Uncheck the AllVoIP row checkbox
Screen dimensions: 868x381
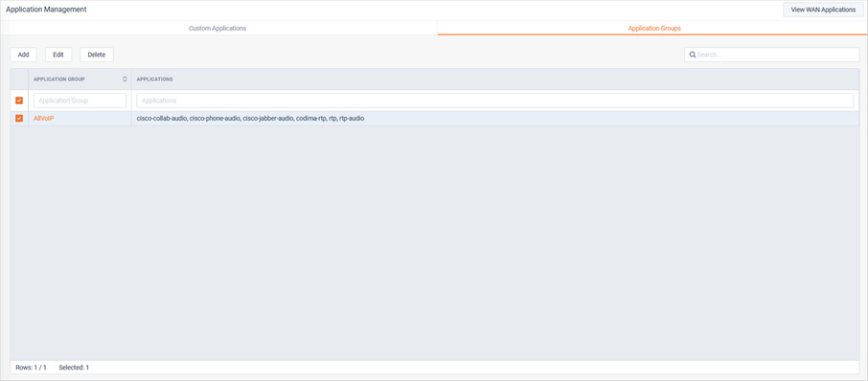tap(19, 119)
